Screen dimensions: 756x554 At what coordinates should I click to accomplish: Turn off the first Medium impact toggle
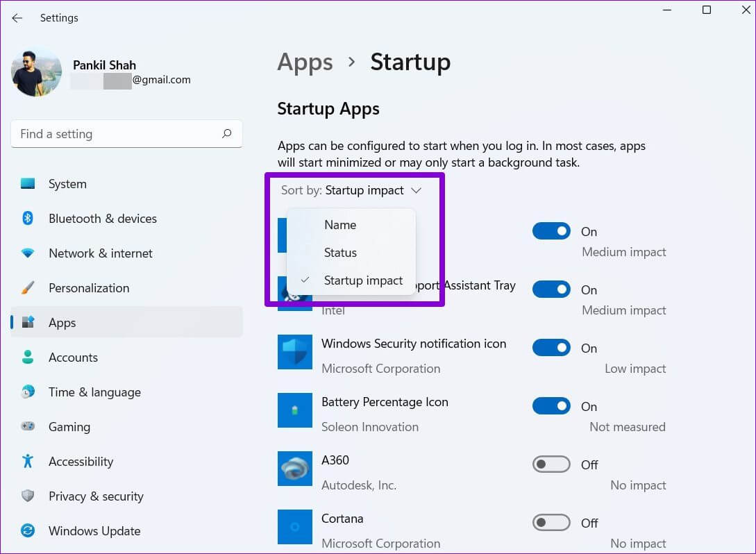[x=551, y=231]
